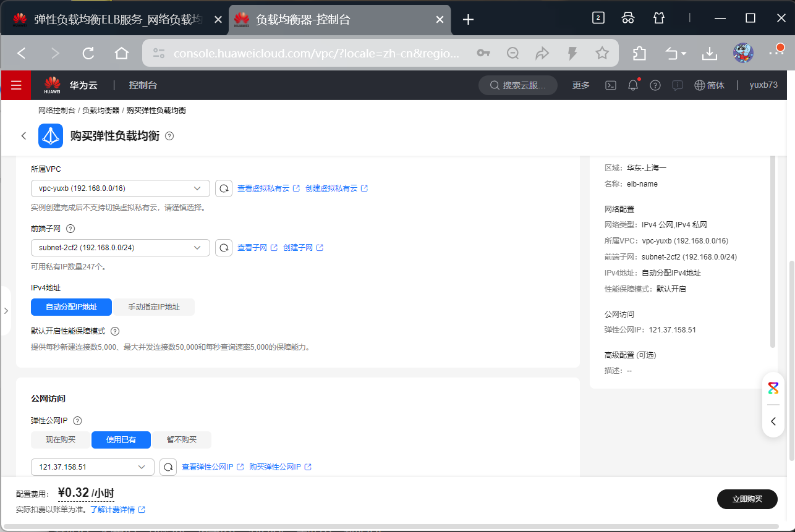Choose 使用已有 for elastic public IP
The width and height of the screenshot is (795, 532).
[121, 440]
